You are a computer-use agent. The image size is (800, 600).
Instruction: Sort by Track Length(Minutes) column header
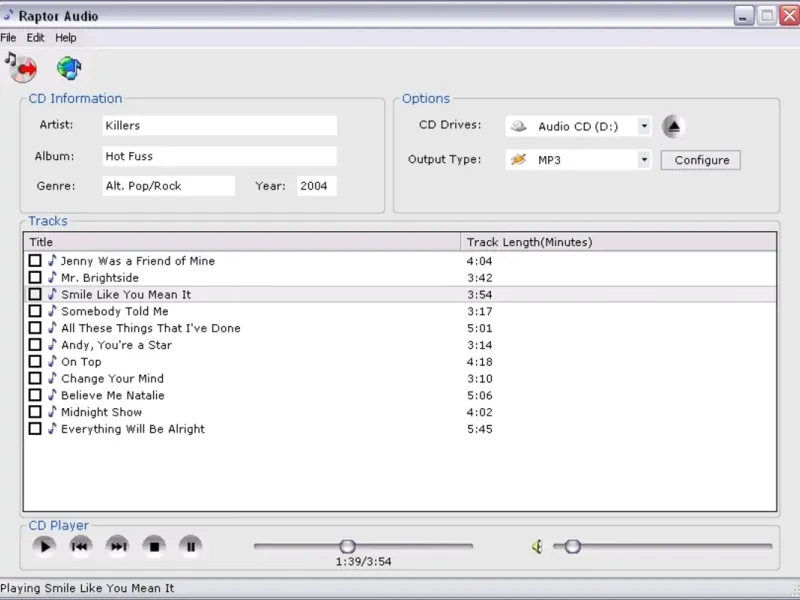point(618,242)
